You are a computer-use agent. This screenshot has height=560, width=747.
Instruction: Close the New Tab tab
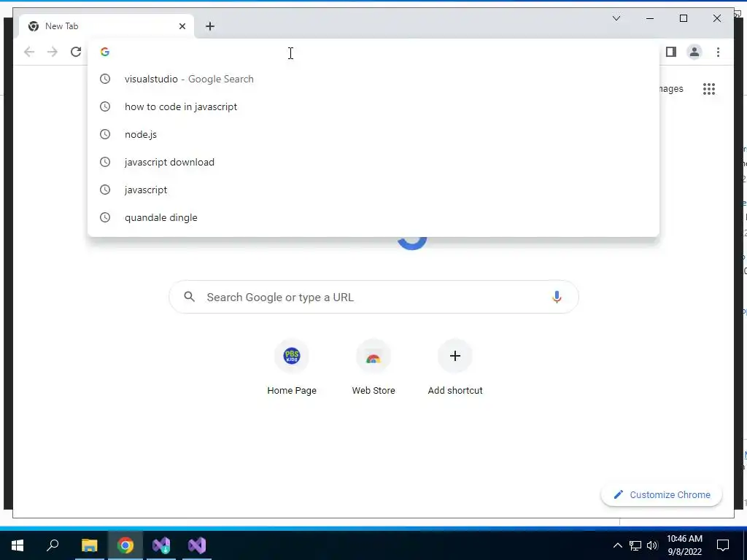[x=182, y=26]
